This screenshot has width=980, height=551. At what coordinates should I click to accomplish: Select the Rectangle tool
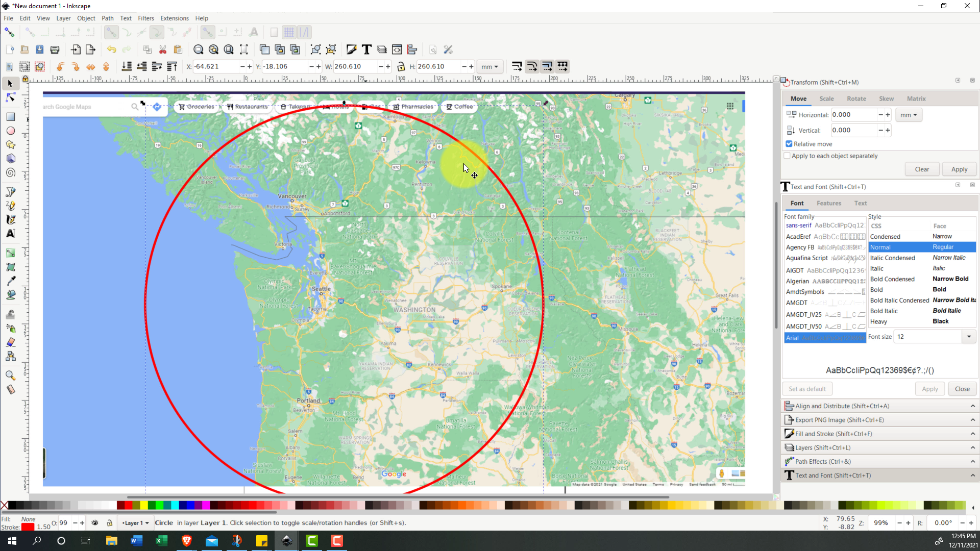coord(10,117)
